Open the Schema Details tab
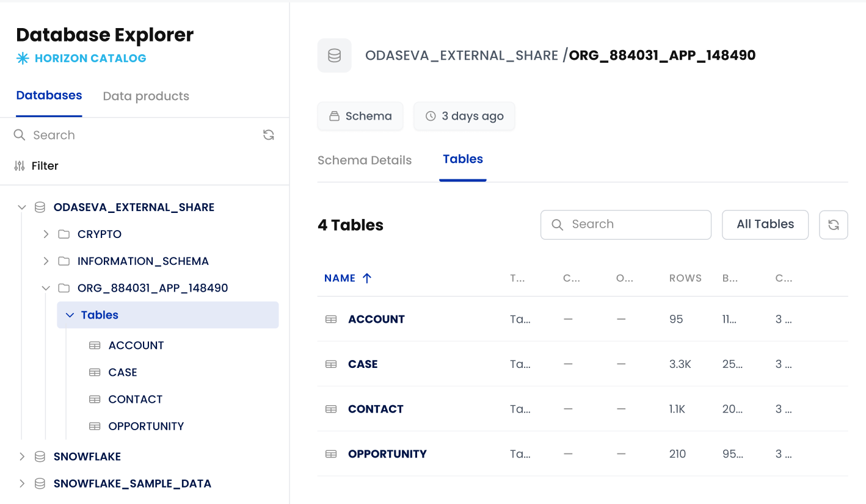The image size is (866, 504). coord(365,160)
